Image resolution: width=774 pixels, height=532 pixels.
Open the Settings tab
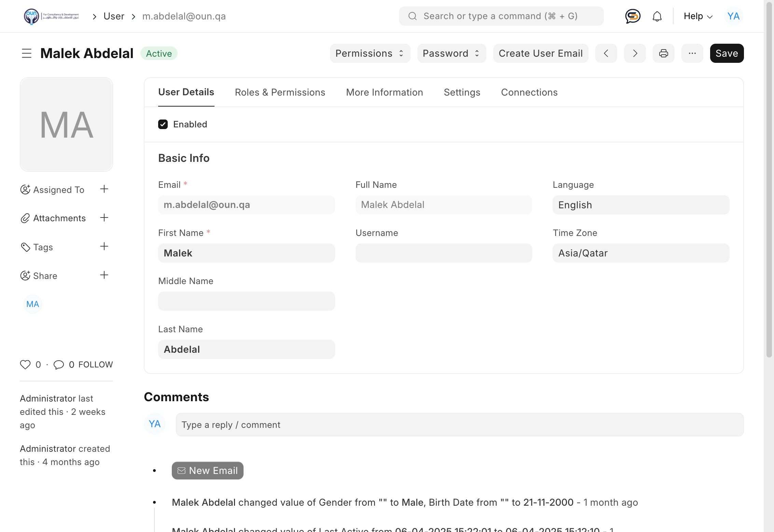[462, 92]
